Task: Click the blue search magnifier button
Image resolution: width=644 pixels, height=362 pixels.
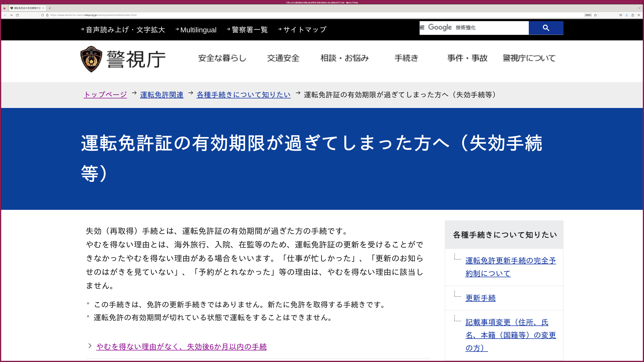Action: pos(546,28)
